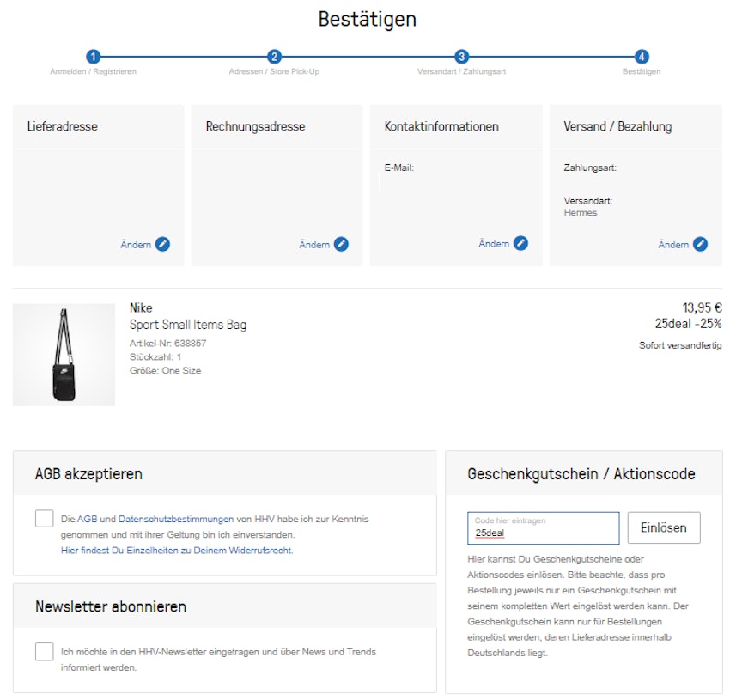Click the Ändern pencil icon under Versand / Bezahlung
The width and height of the screenshot is (730, 700).
coord(702,244)
